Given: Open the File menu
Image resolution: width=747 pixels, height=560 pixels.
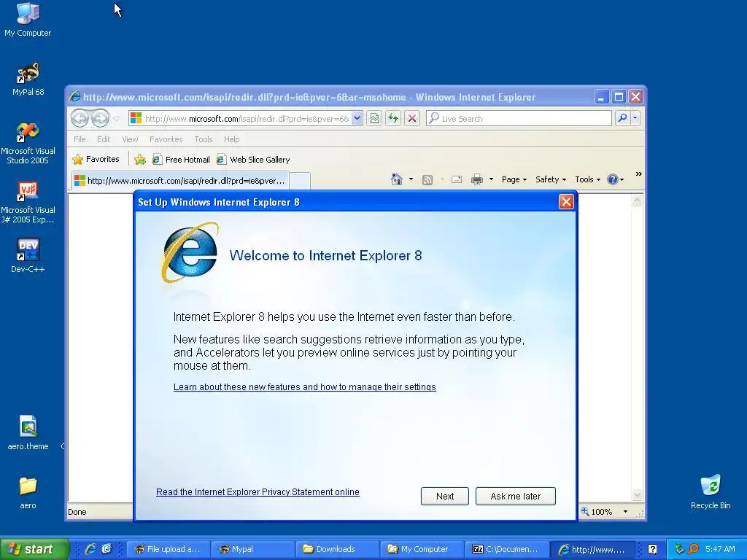Looking at the screenshot, I should [80, 139].
